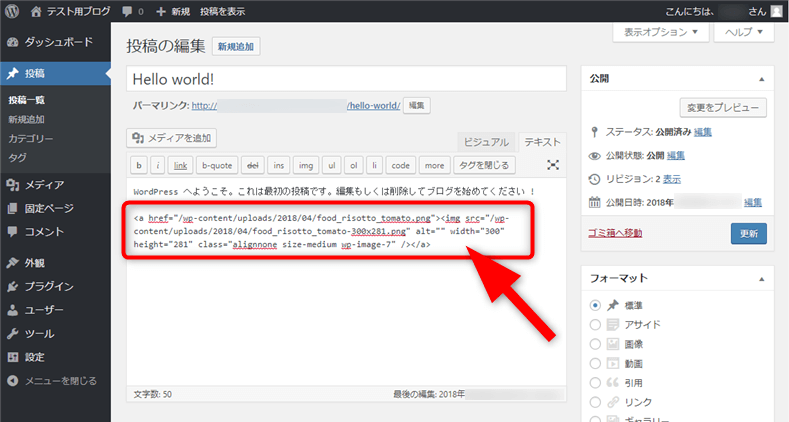
Task: Open the Dashboard from sidebar icon
Action: click(13, 43)
